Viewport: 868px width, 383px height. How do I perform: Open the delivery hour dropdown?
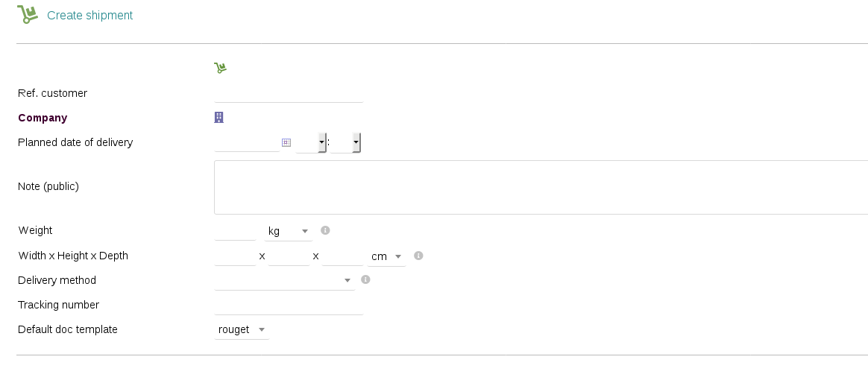pos(311,142)
